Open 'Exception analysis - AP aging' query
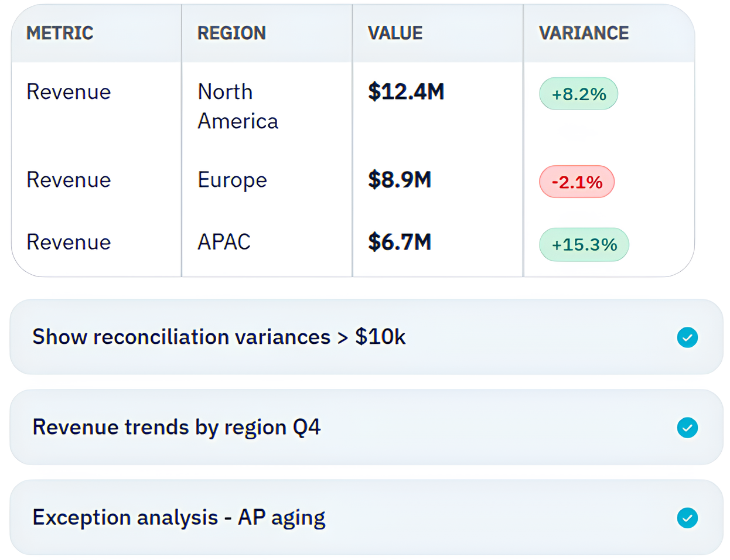730x560 pixels. 179,518
